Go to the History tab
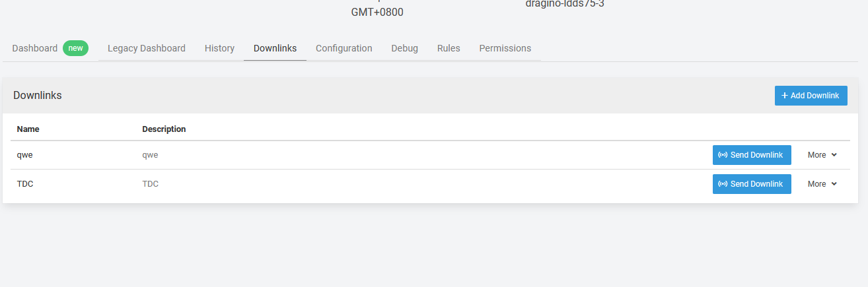 tap(219, 48)
